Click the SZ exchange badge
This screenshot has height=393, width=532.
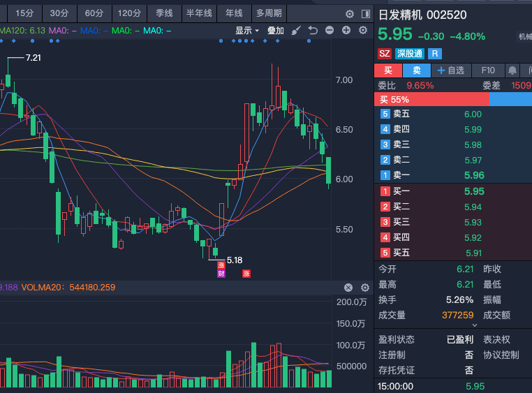(385, 54)
